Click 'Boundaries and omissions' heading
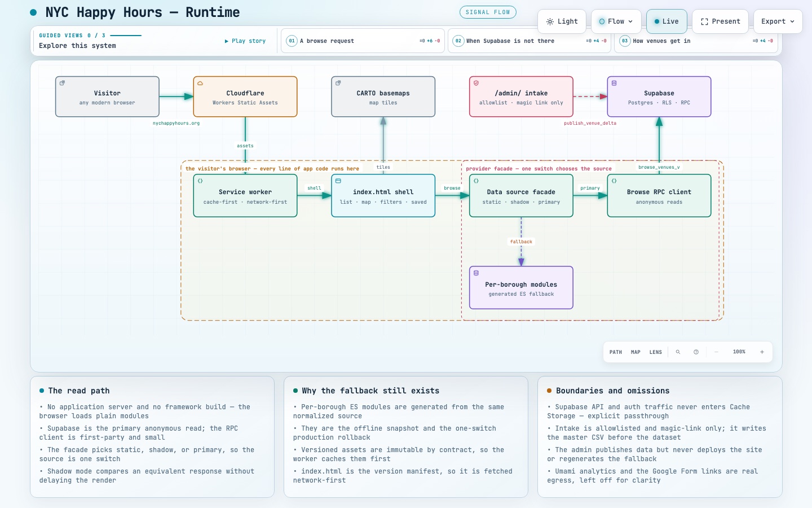Image resolution: width=812 pixels, height=508 pixels. (613, 391)
